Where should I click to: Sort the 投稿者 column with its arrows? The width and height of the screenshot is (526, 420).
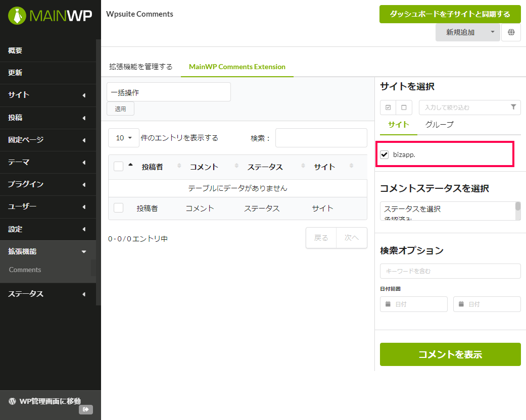179,166
